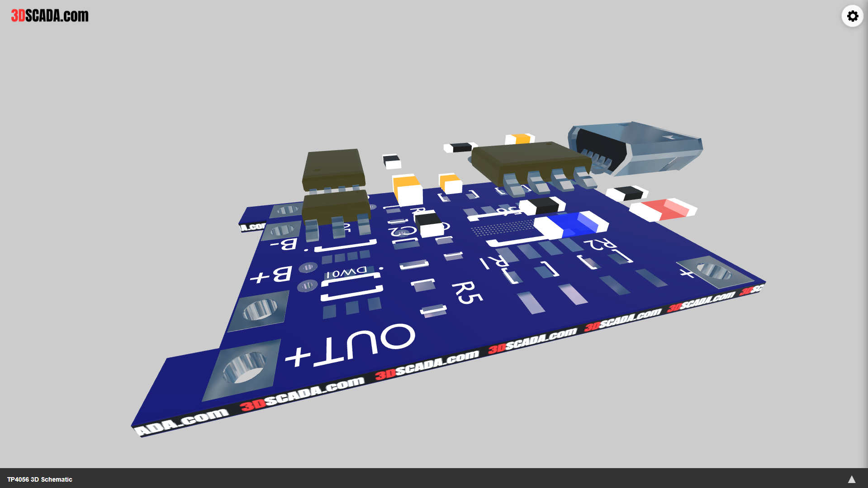The width and height of the screenshot is (868, 488).
Task: Click the 3DSCADA.com logo
Action: tap(50, 15)
